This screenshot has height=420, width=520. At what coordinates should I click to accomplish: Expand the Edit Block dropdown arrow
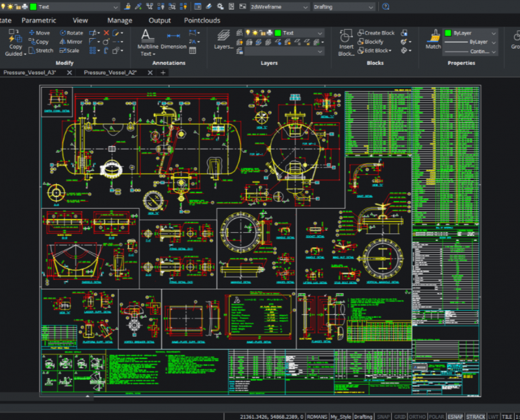391,51
